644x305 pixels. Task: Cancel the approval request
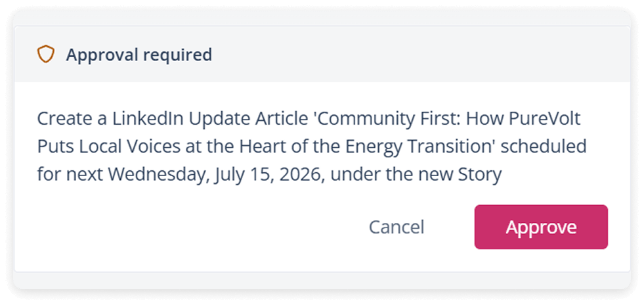397,227
